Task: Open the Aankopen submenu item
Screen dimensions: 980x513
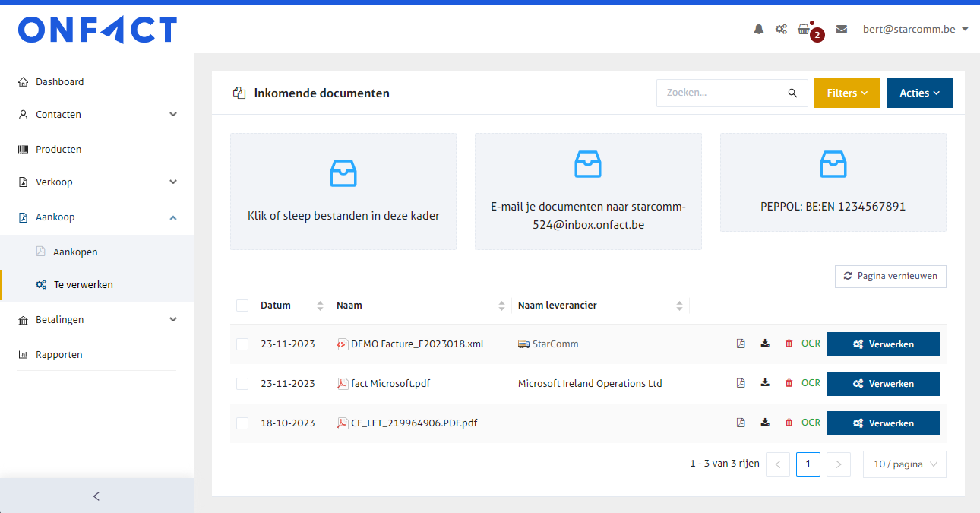Action: (x=75, y=252)
